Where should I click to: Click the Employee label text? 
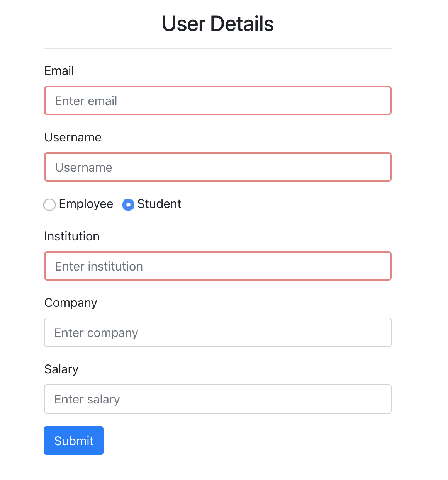tap(85, 204)
